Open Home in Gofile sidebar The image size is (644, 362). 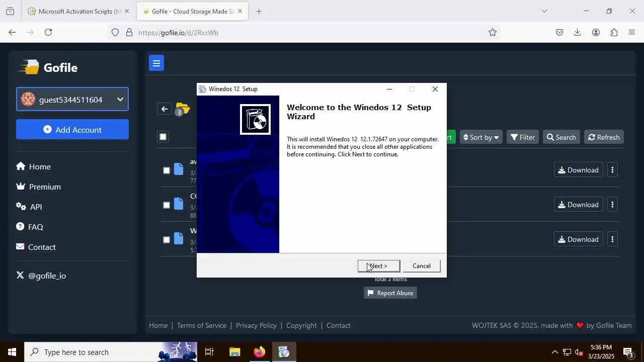[x=33, y=166]
